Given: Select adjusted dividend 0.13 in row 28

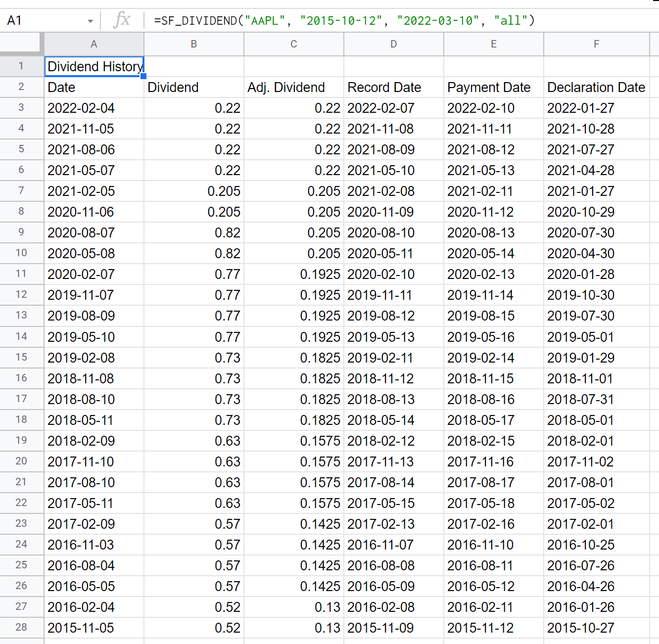Looking at the screenshot, I should tap(294, 628).
